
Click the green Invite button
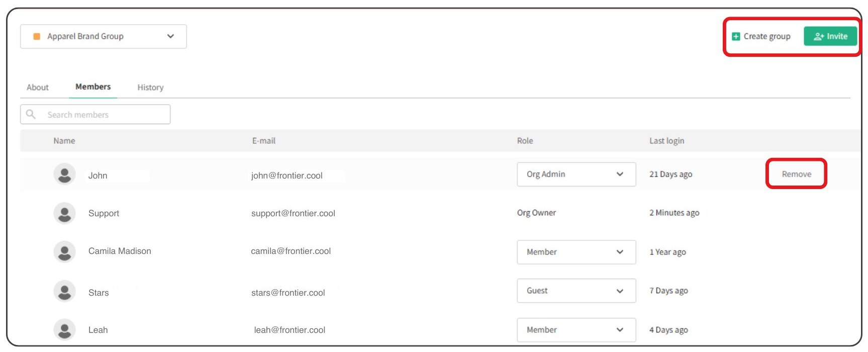(830, 36)
